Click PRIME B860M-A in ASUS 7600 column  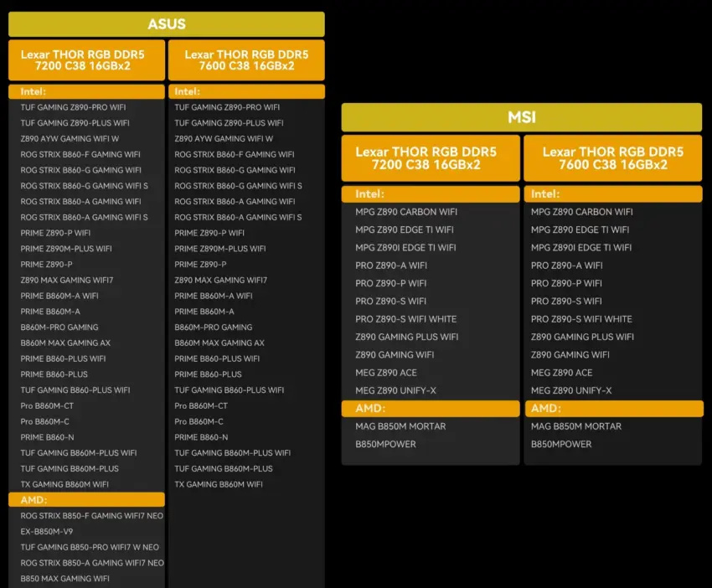click(204, 312)
